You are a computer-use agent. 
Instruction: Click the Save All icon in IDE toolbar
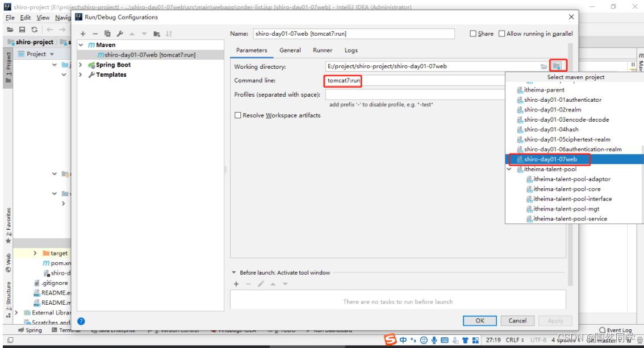22,30
